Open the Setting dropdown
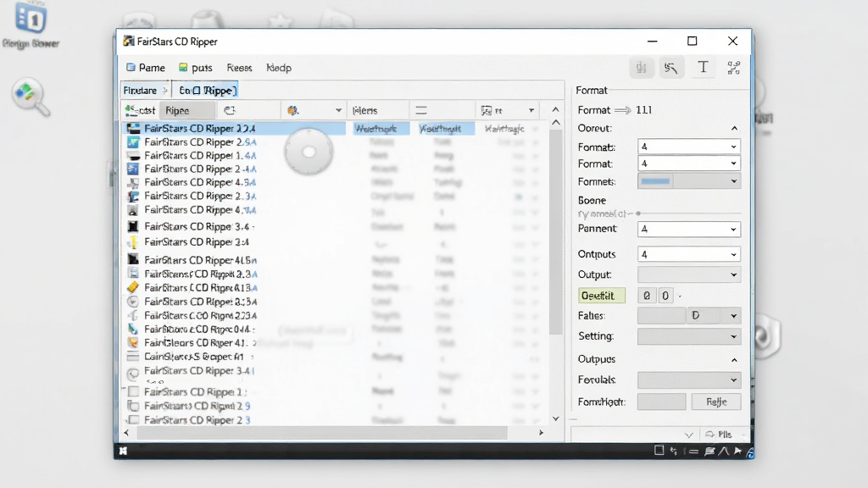868x488 pixels. tap(688, 336)
